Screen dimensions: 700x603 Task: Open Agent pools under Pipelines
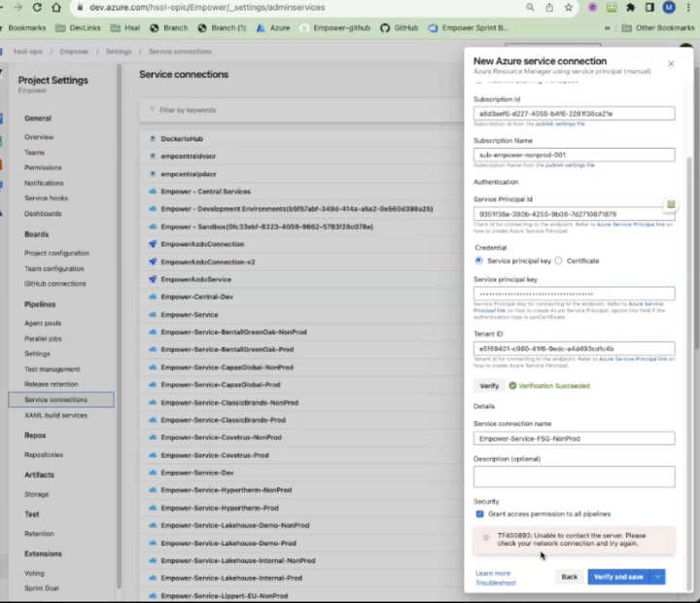pyautogui.click(x=43, y=323)
